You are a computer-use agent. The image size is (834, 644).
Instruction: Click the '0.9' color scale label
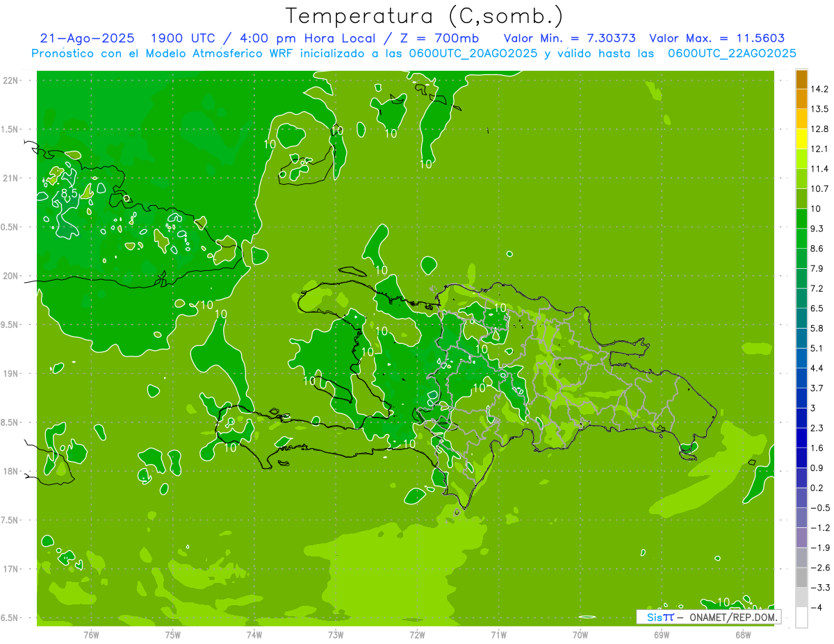coord(817,468)
